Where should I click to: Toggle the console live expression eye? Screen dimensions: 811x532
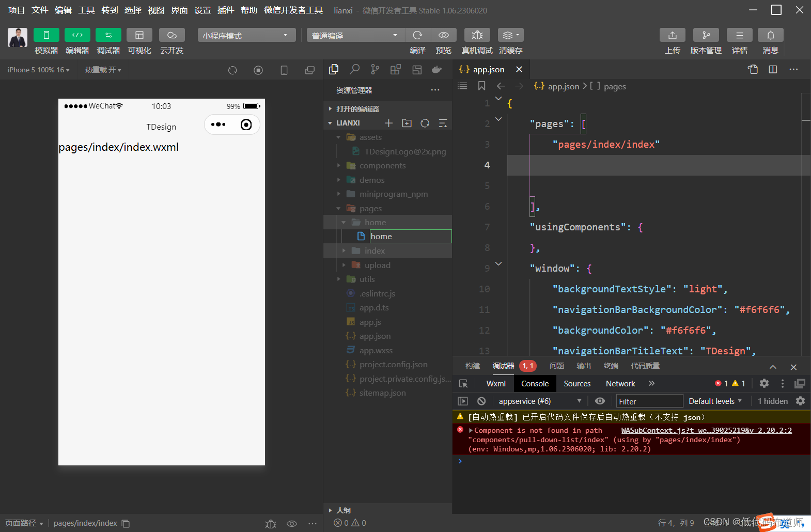pyautogui.click(x=600, y=401)
